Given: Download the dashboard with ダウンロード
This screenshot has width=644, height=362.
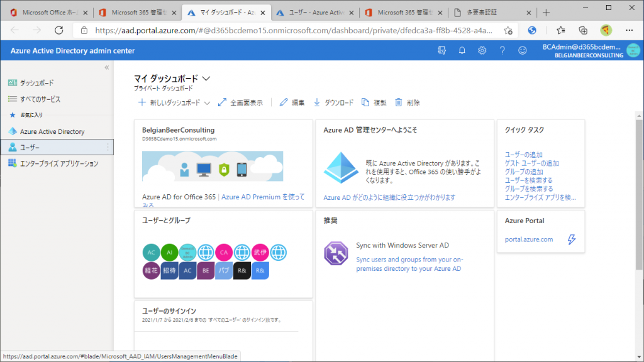Looking at the screenshot, I should point(333,102).
